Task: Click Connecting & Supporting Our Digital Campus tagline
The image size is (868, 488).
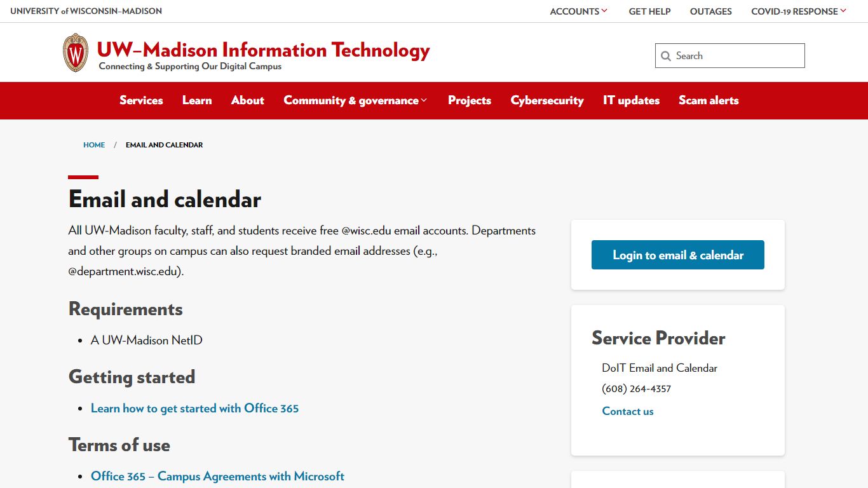Action: point(190,66)
